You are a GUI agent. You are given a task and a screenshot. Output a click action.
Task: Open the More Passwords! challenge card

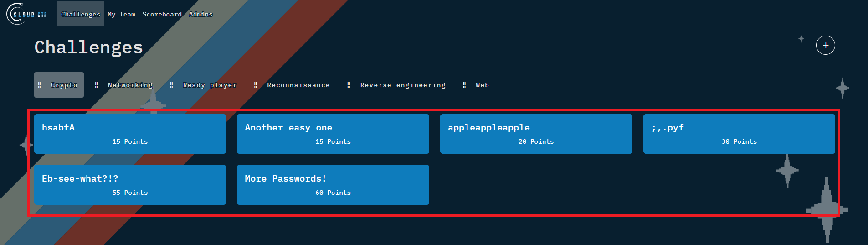click(x=333, y=185)
